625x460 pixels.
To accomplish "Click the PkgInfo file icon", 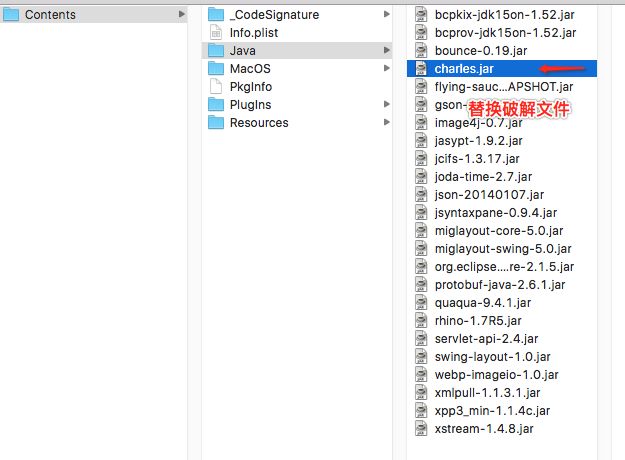I will point(216,86).
